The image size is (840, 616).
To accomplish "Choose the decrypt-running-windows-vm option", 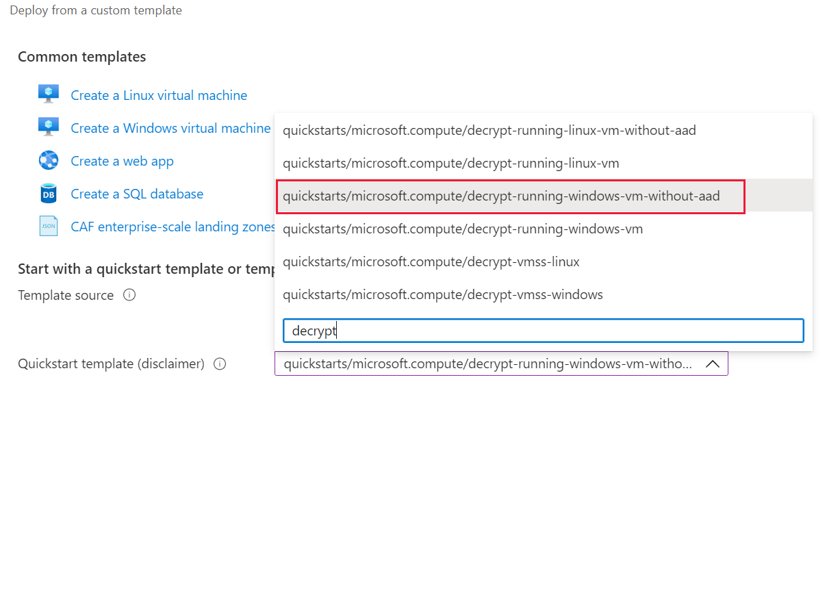I will click(x=544, y=229).
